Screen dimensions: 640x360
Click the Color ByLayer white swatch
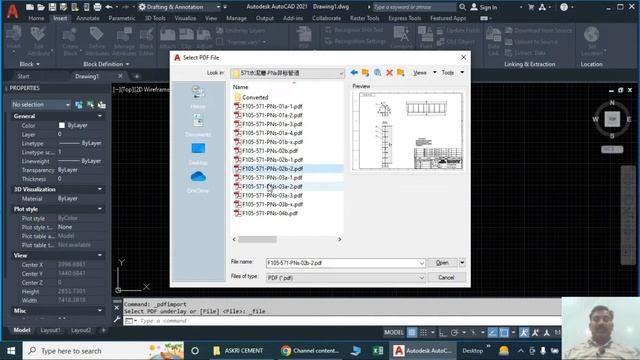(62, 125)
